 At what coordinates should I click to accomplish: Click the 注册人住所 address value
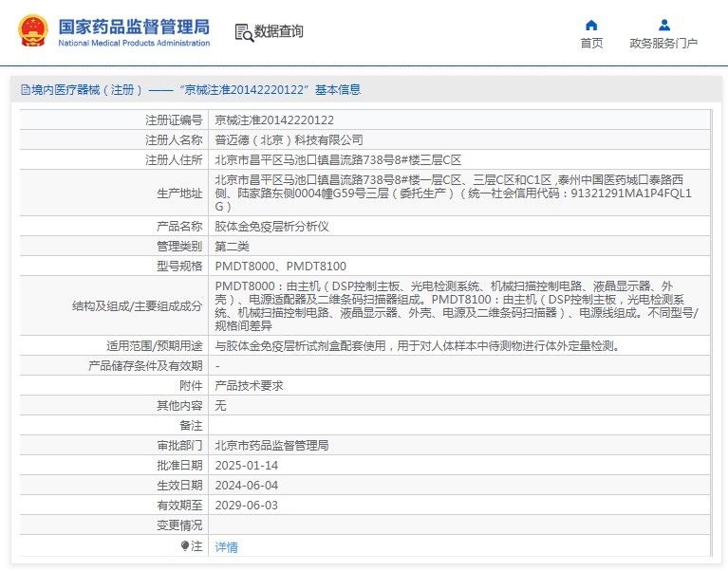pyautogui.click(x=338, y=160)
